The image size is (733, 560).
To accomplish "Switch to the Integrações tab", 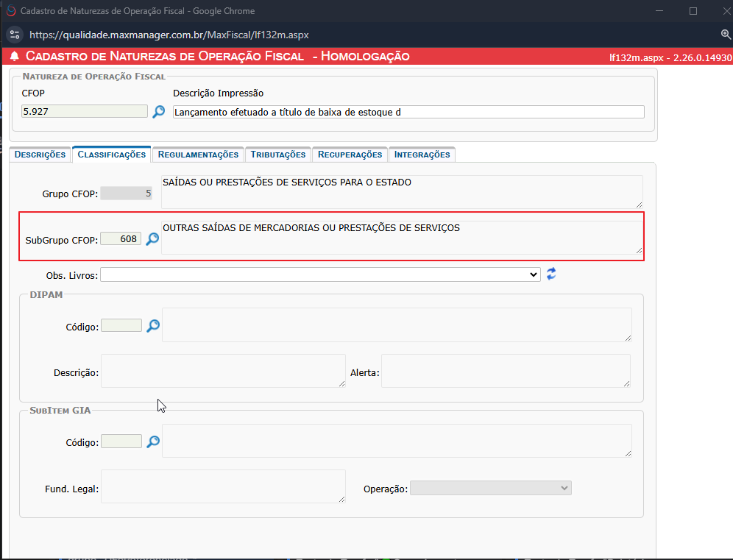I will click(422, 155).
